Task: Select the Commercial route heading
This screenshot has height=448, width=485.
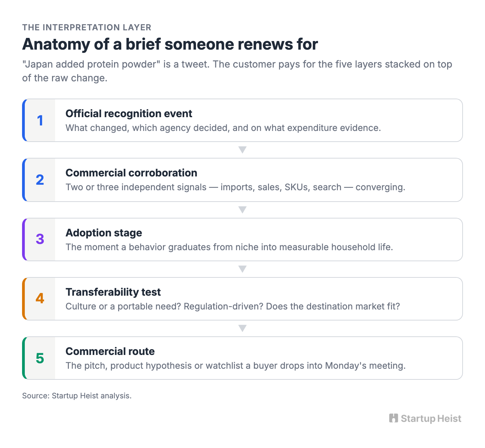Action: coord(110,351)
